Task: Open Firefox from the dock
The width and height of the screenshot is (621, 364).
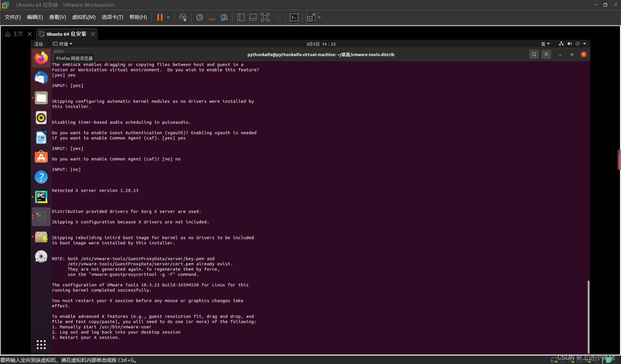Action: [x=41, y=58]
